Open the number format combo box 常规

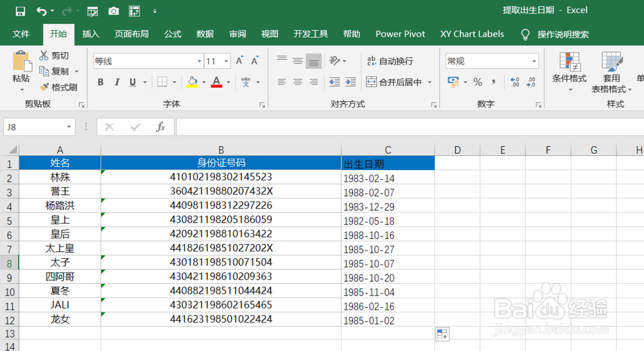pos(491,61)
